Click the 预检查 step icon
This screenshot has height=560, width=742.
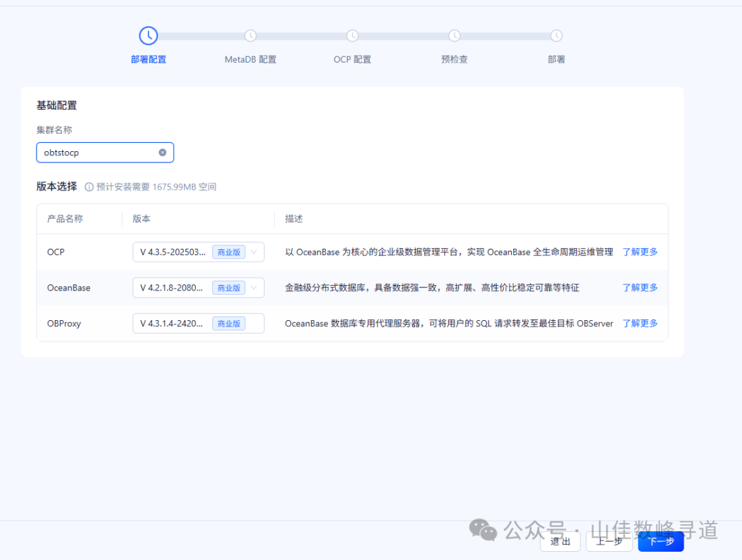[454, 36]
